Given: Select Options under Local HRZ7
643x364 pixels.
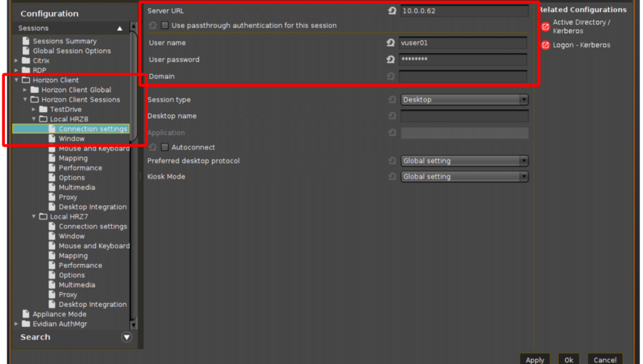Looking at the screenshot, I should pos(72,275).
